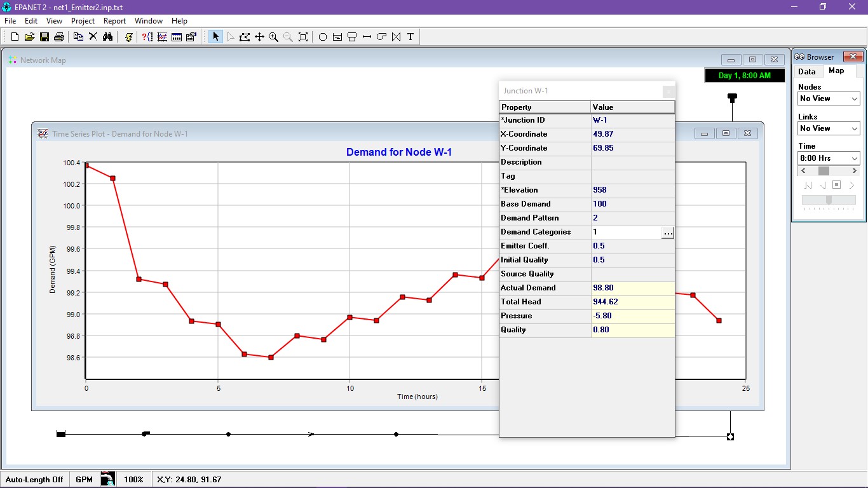868x488 pixels.
Task: Open a new table from the toolbar
Action: pyautogui.click(x=176, y=36)
